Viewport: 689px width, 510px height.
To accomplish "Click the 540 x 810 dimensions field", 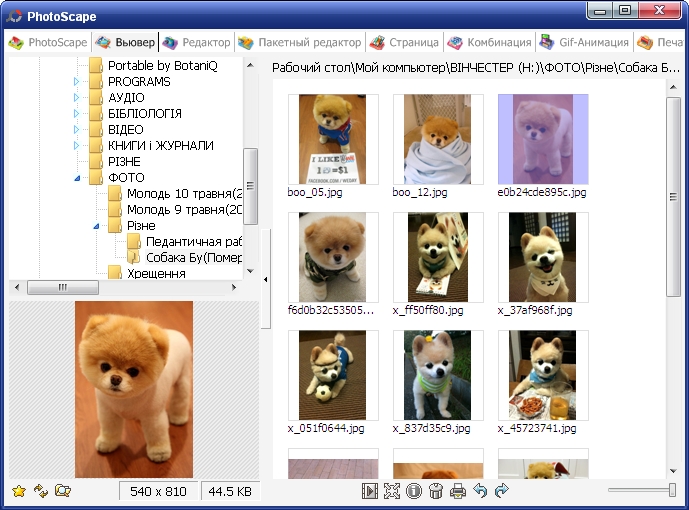I will point(158,491).
